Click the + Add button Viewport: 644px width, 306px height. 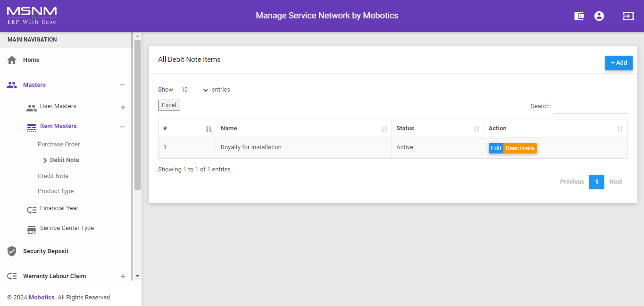pos(619,63)
